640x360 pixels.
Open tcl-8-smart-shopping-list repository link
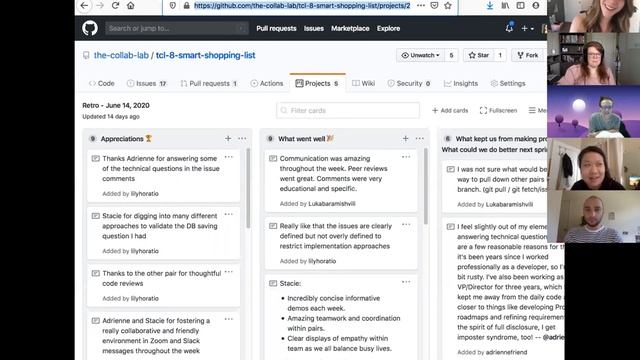click(x=205, y=55)
